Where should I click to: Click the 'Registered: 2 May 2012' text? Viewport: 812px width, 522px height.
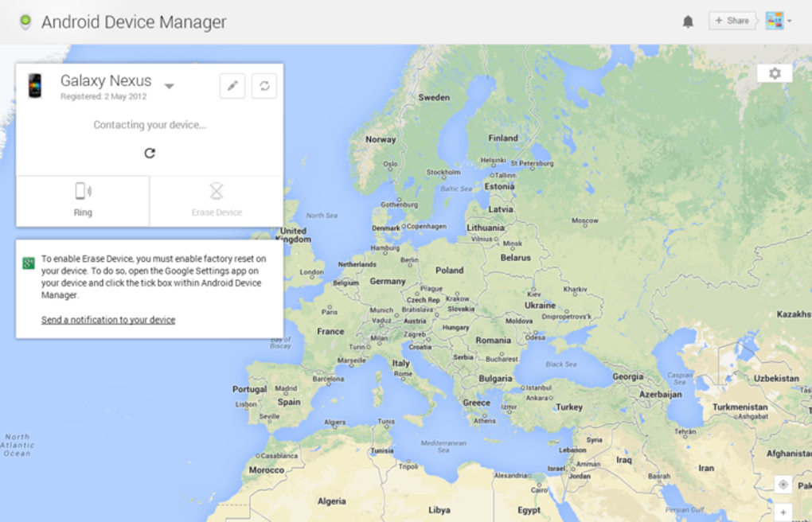(x=103, y=96)
